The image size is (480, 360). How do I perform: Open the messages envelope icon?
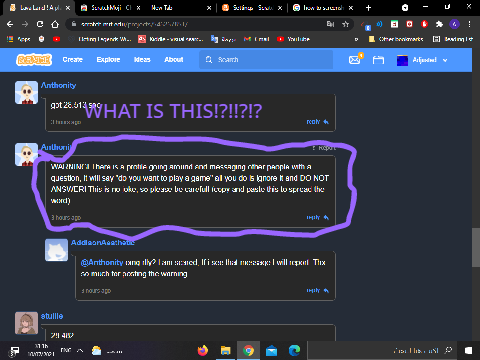[x=355, y=60]
